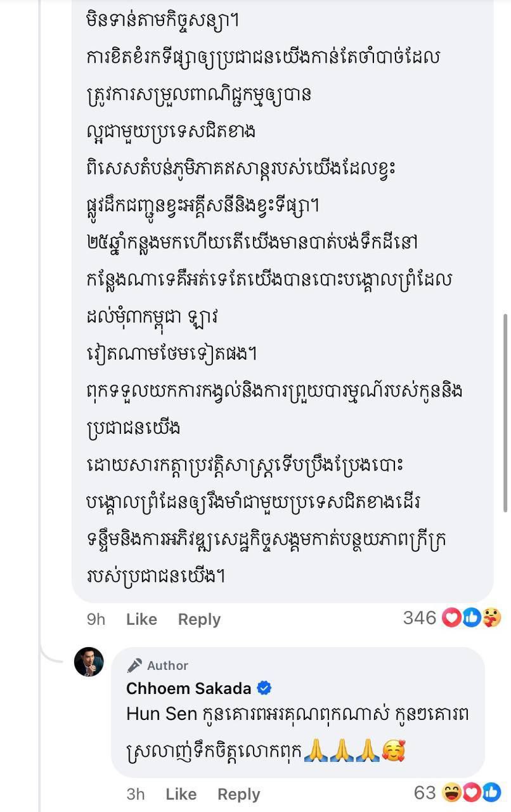Reply to the long 9h comment
Viewport: 511px width, 812px height.
click(199, 619)
